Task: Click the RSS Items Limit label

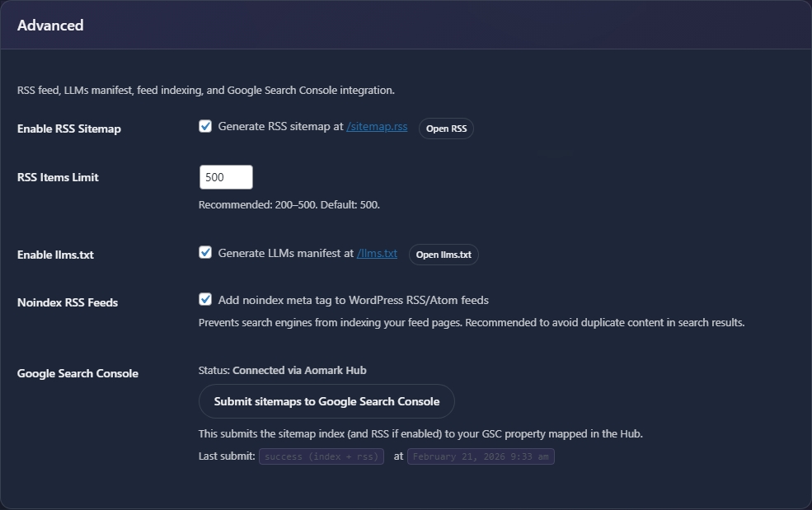Action: click(x=57, y=177)
